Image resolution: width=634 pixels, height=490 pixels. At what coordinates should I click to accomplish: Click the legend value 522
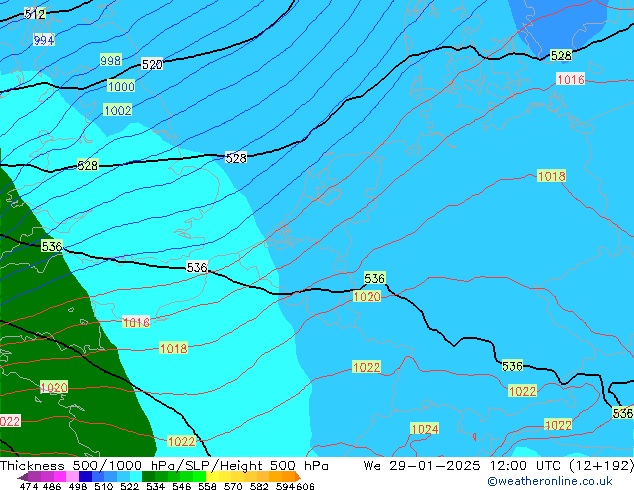129,486
